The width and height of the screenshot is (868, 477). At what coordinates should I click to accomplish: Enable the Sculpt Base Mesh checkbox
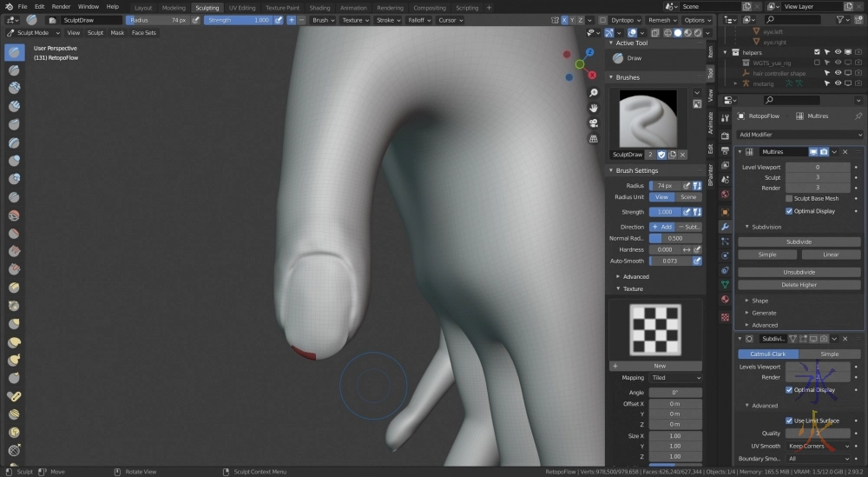pyautogui.click(x=789, y=199)
